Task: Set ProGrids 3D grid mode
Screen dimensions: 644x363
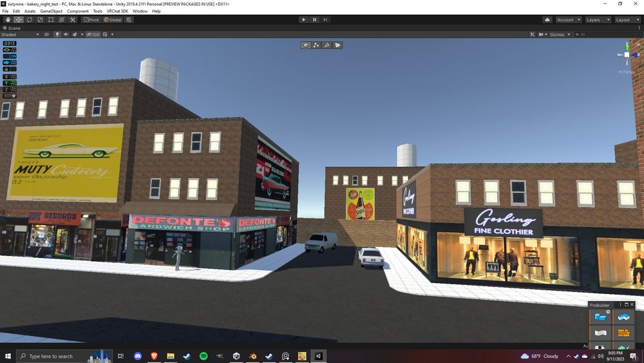Action: (x=10, y=96)
